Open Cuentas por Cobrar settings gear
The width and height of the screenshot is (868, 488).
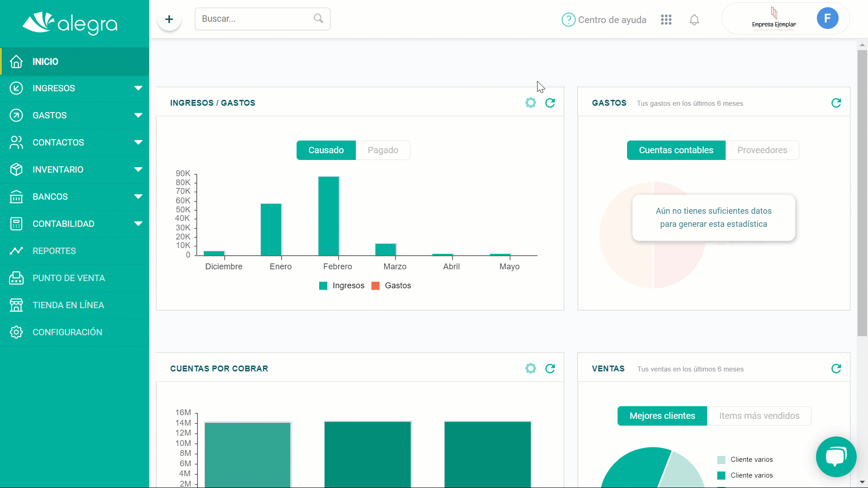[x=531, y=369]
